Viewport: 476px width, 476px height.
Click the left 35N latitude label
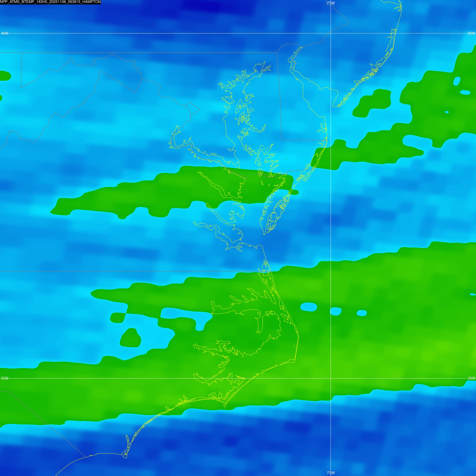(4, 378)
